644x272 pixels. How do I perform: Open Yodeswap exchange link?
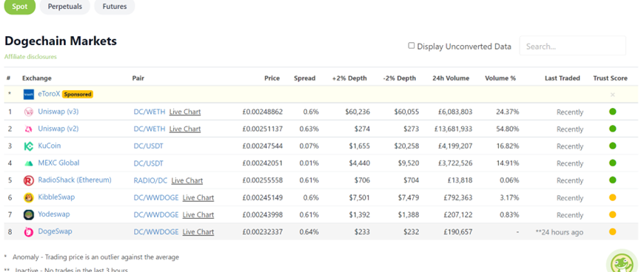point(54,214)
